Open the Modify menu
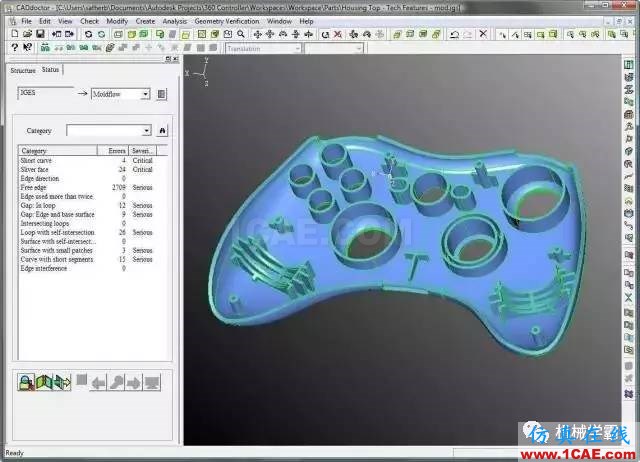This screenshot has height=462, width=640. pos(117,21)
